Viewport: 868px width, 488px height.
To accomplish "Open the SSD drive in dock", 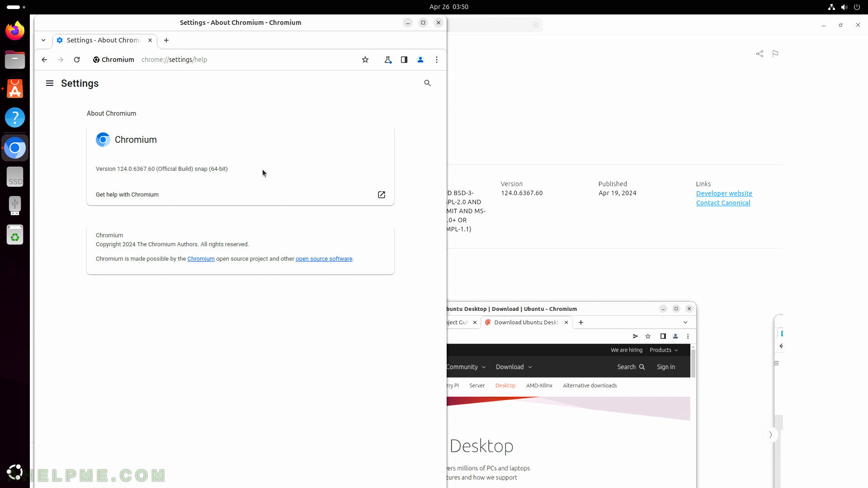I will coord(15,177).
